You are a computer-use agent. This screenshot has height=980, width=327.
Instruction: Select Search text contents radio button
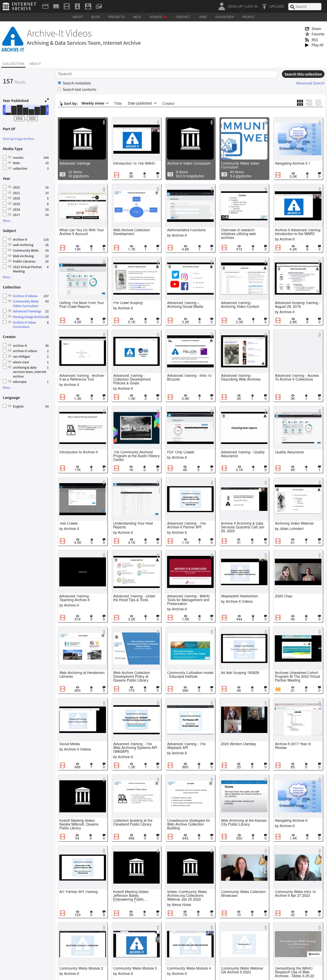click(x=59, y=89)
